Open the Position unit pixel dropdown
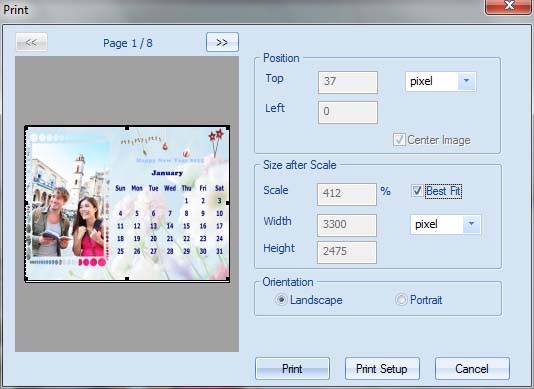This screenshot has width=534, height=389. coord(441,81)
